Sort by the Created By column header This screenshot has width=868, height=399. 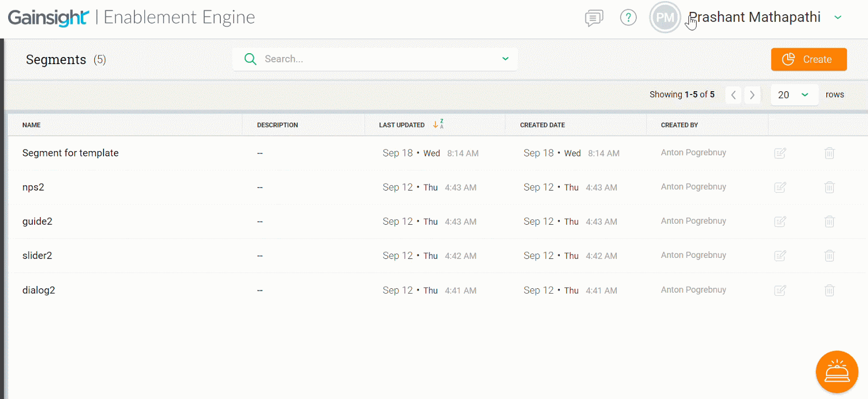click(679, 125)
